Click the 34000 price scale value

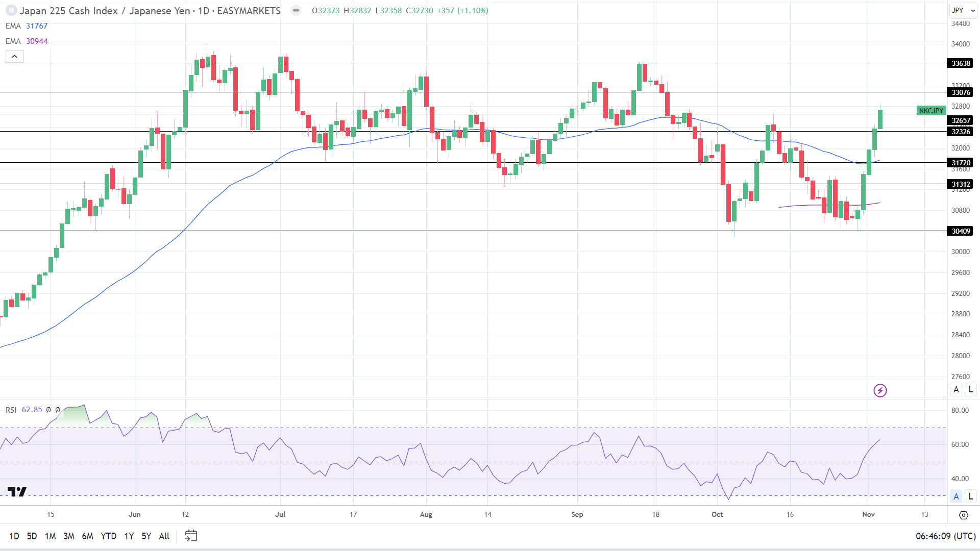pos(961,44)
